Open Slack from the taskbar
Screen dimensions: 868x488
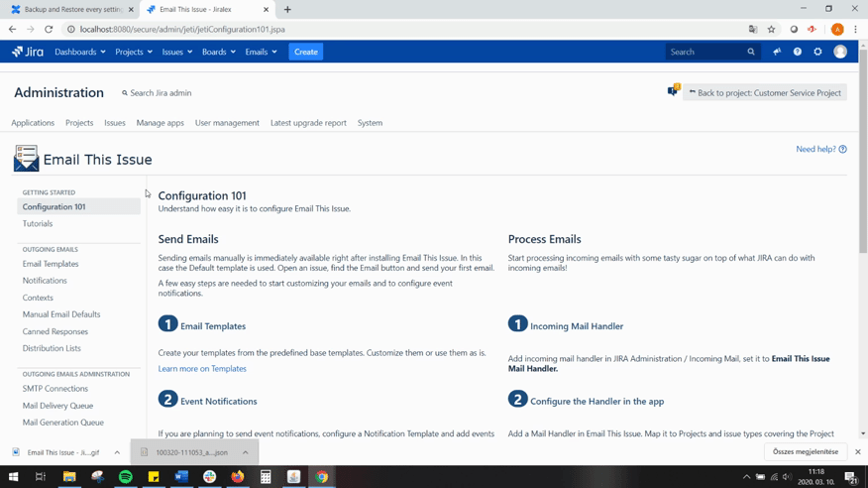pyautogui.click(x=210, y=476)
